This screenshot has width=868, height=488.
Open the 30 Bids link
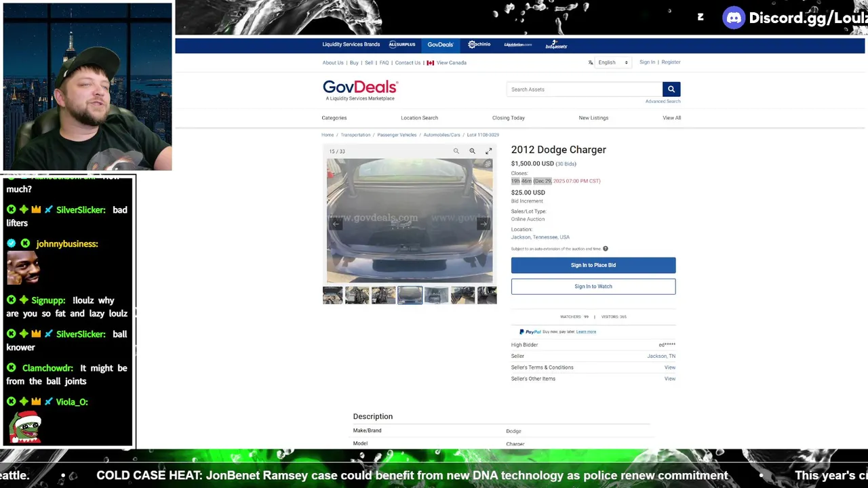(566, 164)
